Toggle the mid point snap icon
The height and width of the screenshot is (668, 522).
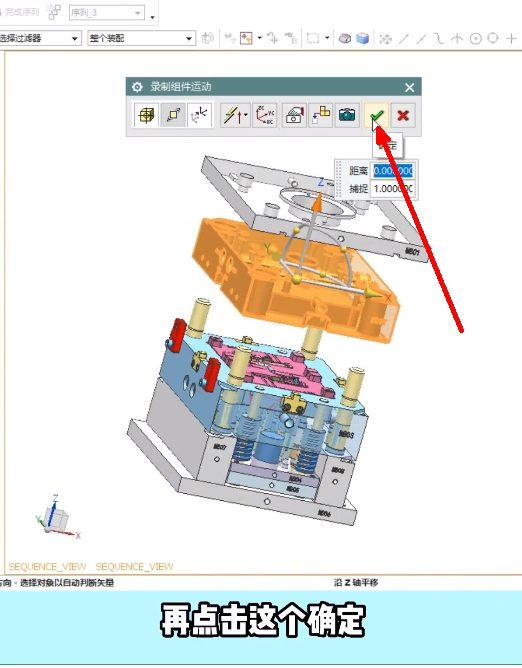point(421,39)
